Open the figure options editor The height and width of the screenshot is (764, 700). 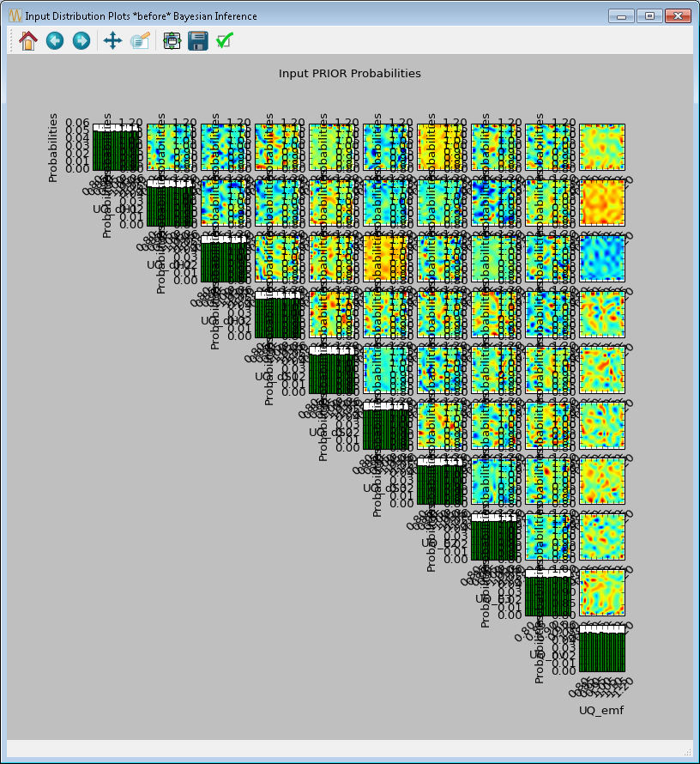[x=140, y=40]
